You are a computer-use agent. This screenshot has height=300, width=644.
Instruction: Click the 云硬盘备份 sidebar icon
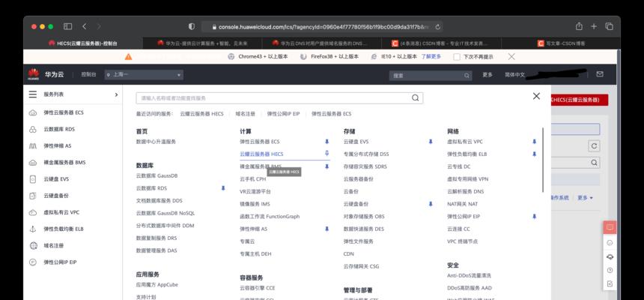click(x=33, y=196)
